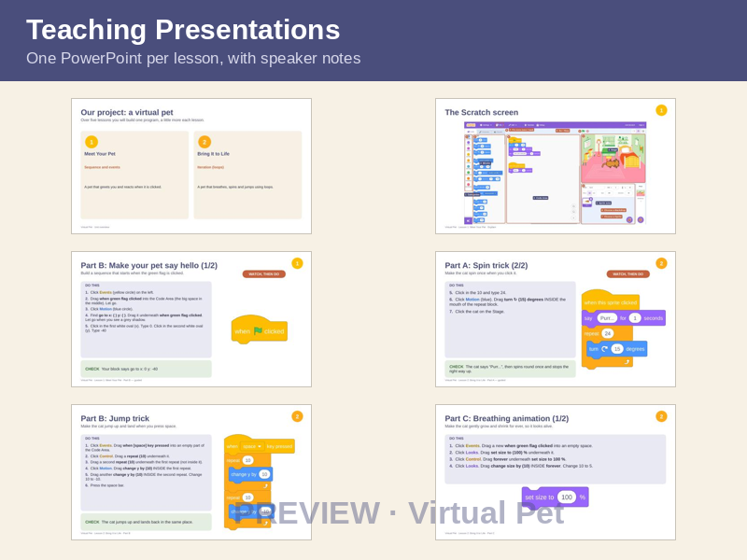The height and width of the screenshot is (560, 747).
Task: Click the lesson 2 badge on Spin trick slide
Action: click(x=661, y=263)
